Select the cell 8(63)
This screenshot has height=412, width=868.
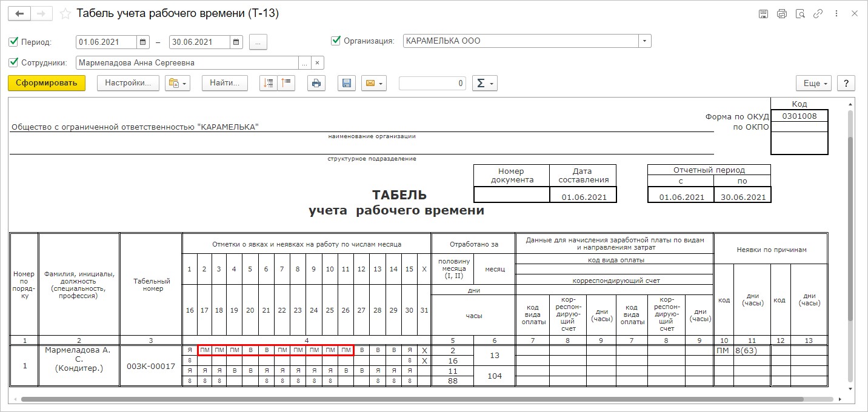752,350
